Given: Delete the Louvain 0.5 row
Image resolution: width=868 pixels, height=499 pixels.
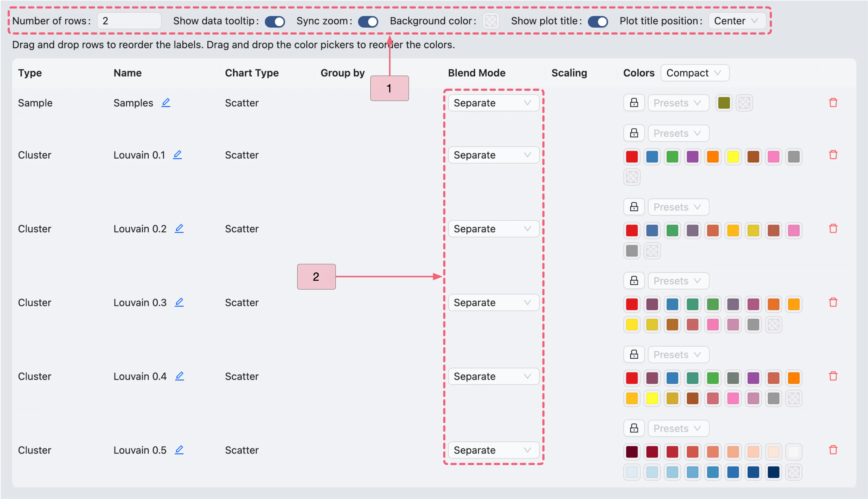Looking at the screenshot, I should 833,450.
